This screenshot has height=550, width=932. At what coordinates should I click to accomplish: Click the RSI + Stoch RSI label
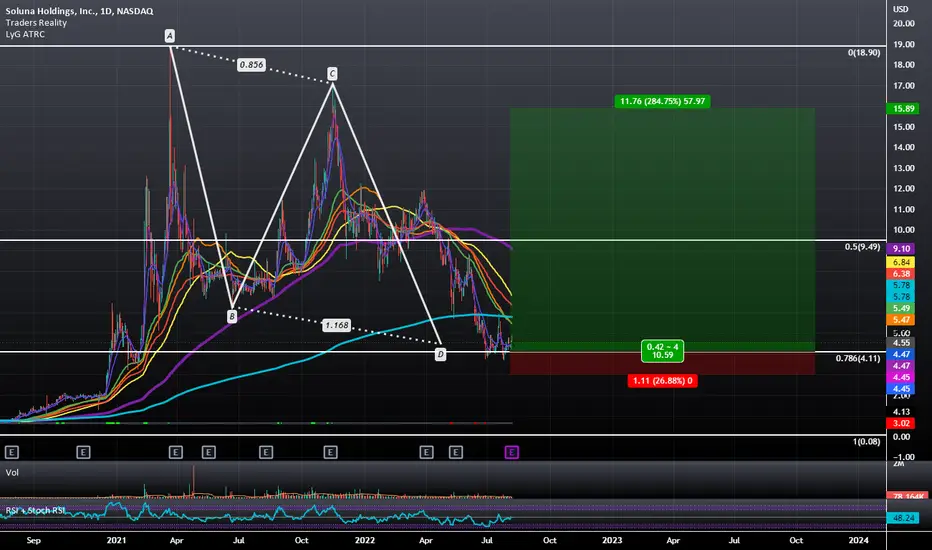[36, 510]
